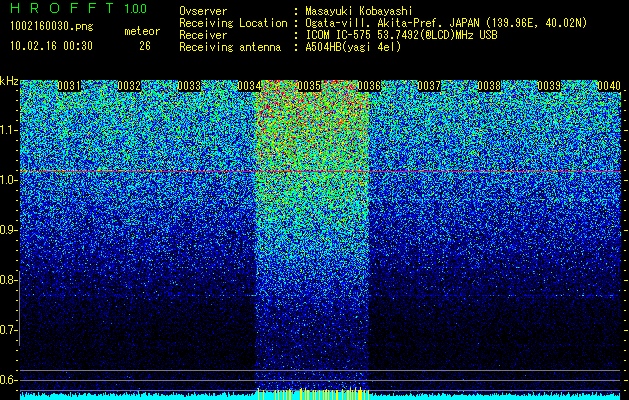Click the time marker 0035
Screen dimensions: 629x400
309,86
